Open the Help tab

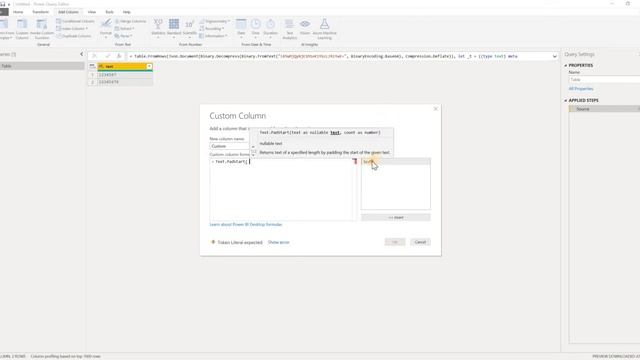pos(127,12)
